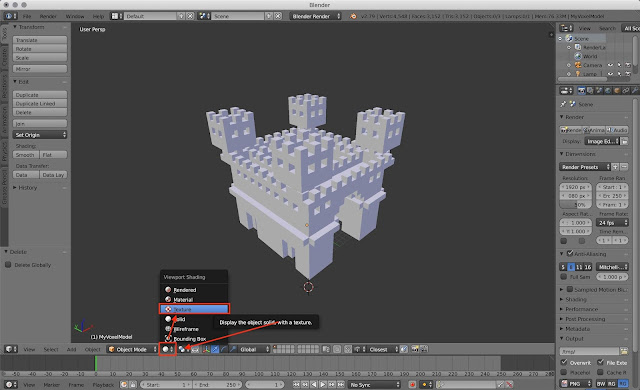Select the Texture viewport shading option

(194, 309)
